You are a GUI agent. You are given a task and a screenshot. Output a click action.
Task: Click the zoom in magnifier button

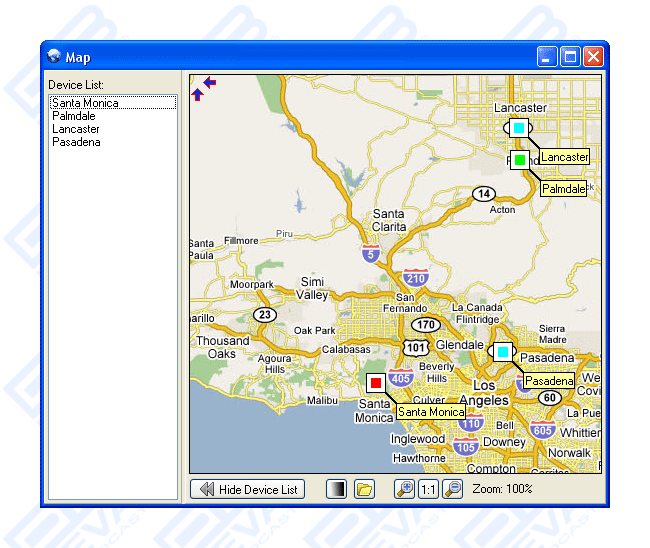tap(404, 489)
